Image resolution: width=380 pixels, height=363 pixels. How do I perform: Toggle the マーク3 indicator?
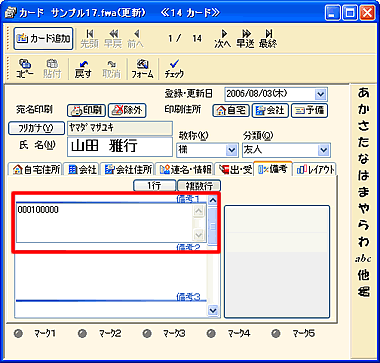coord(146,333)
